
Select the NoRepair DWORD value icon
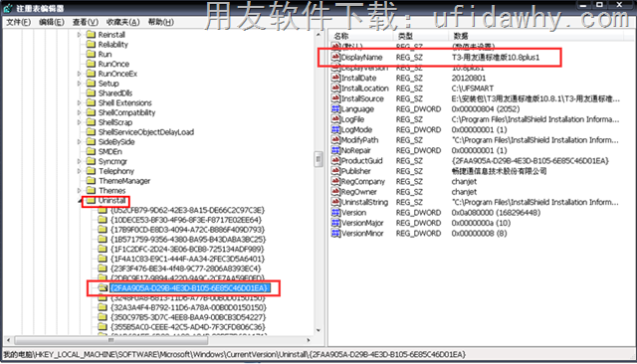(335, 150)
